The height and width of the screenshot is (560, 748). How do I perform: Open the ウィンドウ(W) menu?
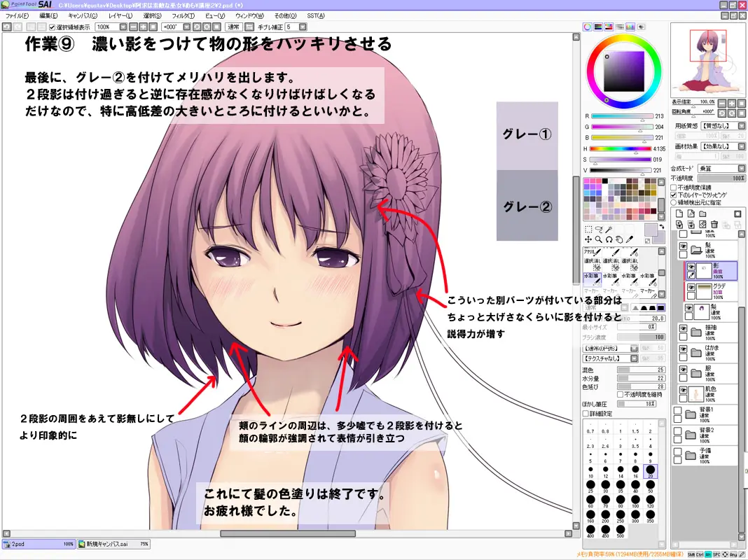click(x=249, y=15)
